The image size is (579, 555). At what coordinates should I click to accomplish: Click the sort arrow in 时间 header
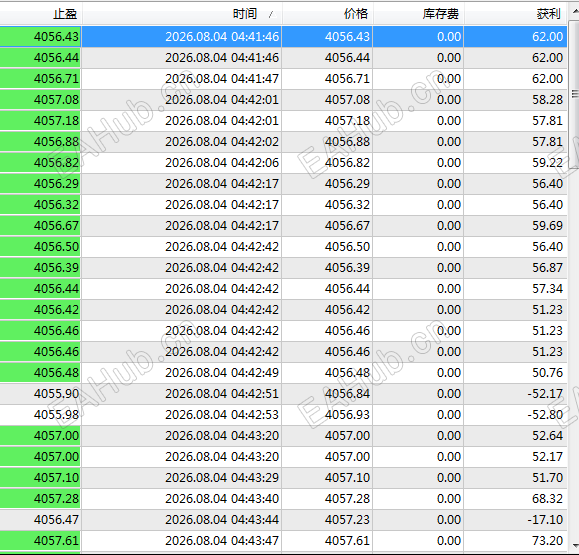pos(271,14)
